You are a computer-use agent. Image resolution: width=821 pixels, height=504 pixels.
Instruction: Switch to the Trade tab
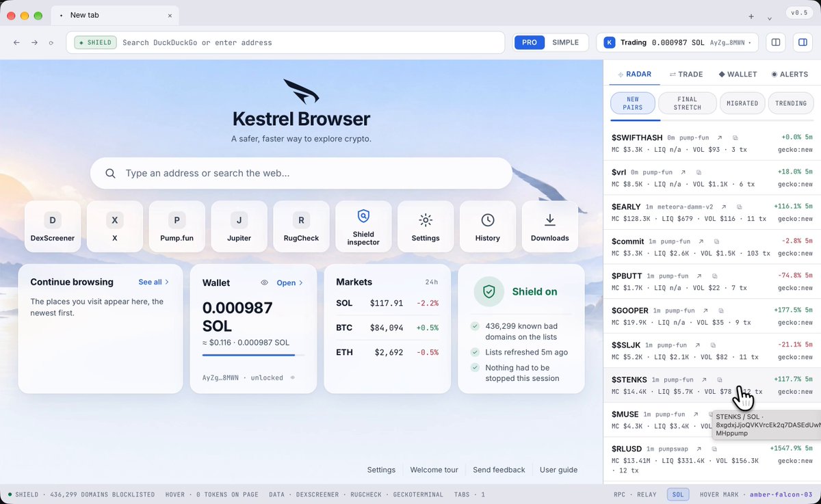click(x=686, y=74)
